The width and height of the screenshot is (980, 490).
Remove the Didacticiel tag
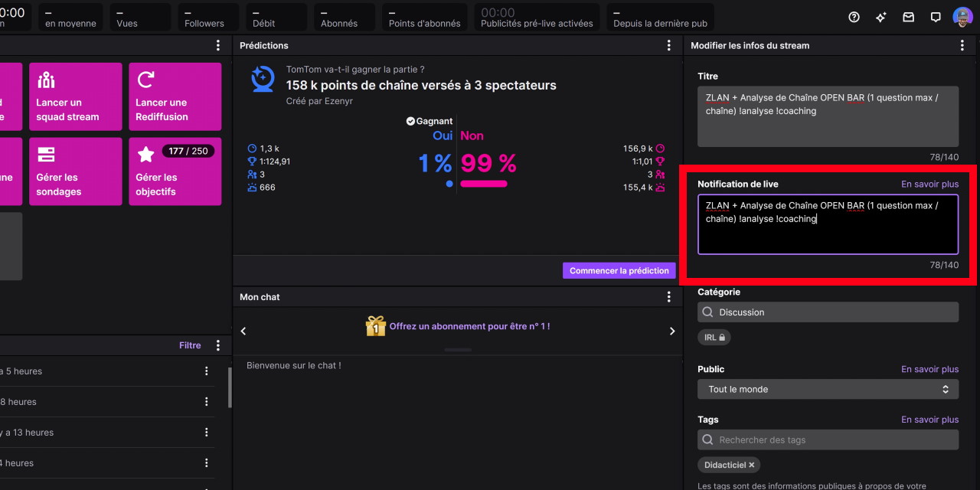tap(752, 465)
